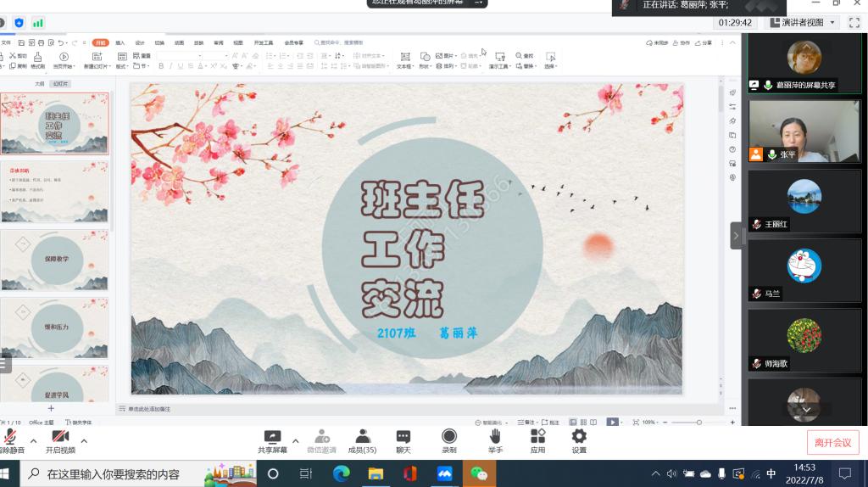Raise hand with the 举手 icon
The height and width of the screenshot is (487, 868).
(x=494, y=437)
